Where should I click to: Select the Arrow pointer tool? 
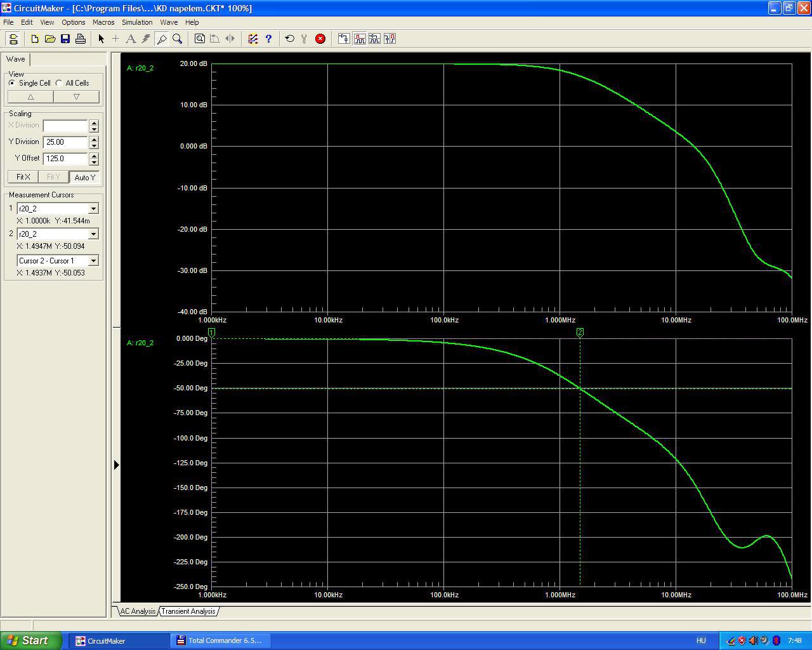coord(101,39)
